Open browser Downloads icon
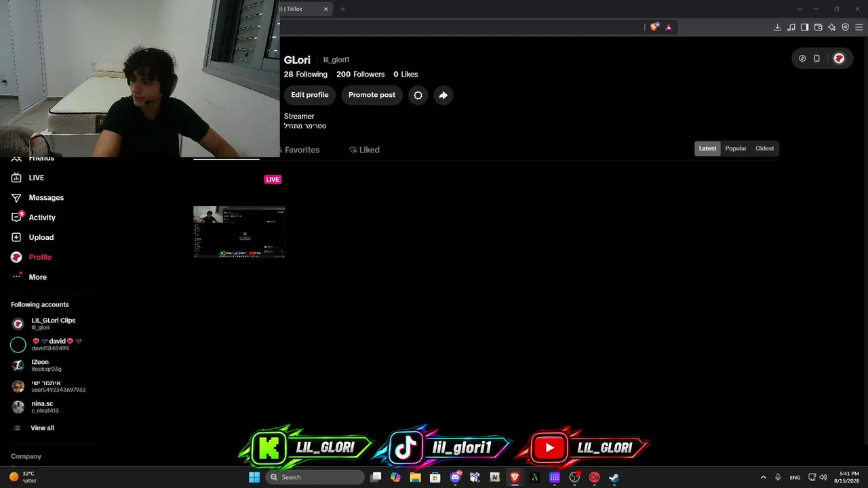This screenshot has width=868, height=488. point(777,27)
